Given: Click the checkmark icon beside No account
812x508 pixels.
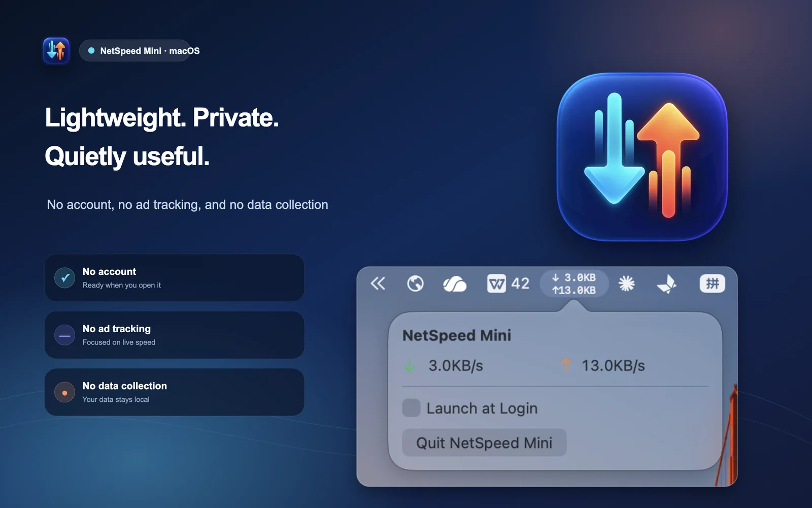Looking at the screenshot, I should click(x=65, y=278).
